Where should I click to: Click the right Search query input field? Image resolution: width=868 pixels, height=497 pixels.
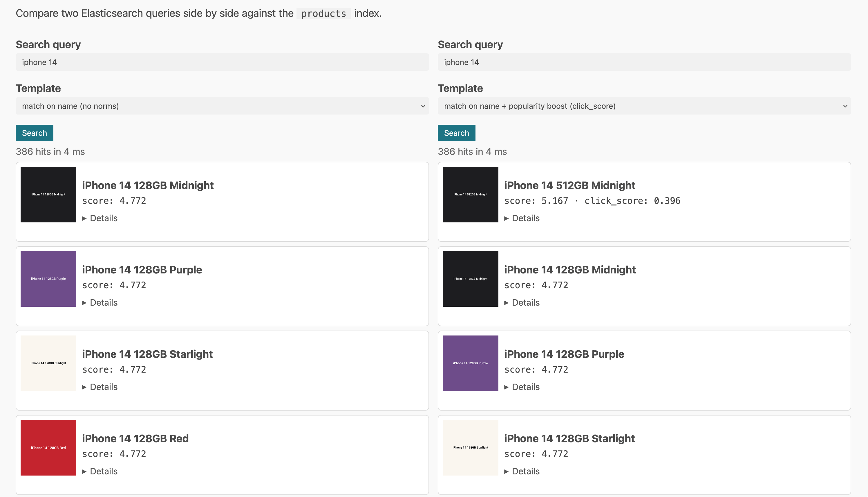[644, 62]
